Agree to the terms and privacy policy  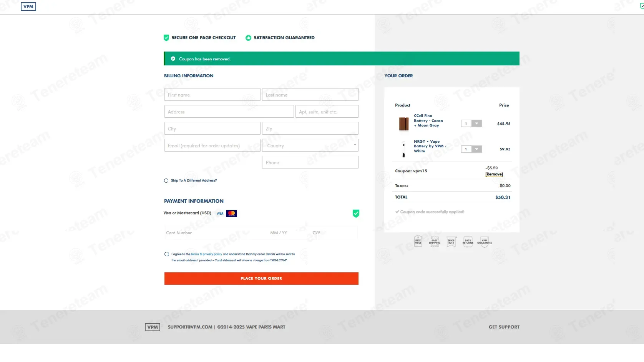pos(167,254)
